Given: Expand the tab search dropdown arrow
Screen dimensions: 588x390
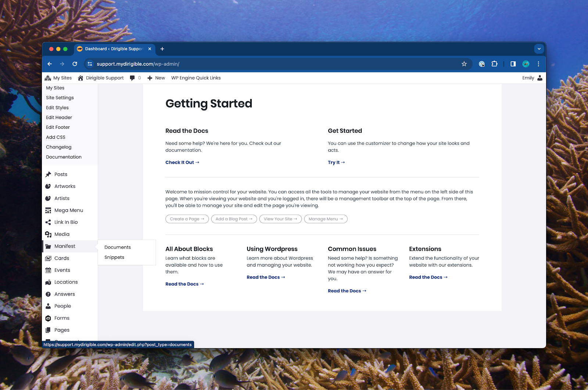Looking at the screenshot, I should click(539, 49).
